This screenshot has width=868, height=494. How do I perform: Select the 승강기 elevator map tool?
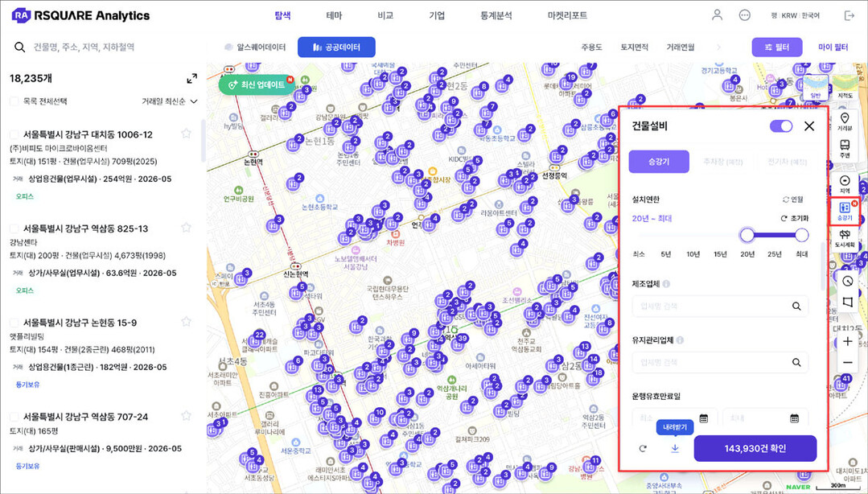point(845,212)
